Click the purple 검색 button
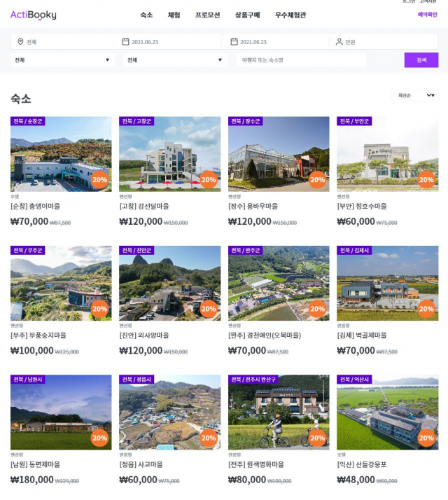The width and height of the screenshot is (448, 500). [421, 60]
